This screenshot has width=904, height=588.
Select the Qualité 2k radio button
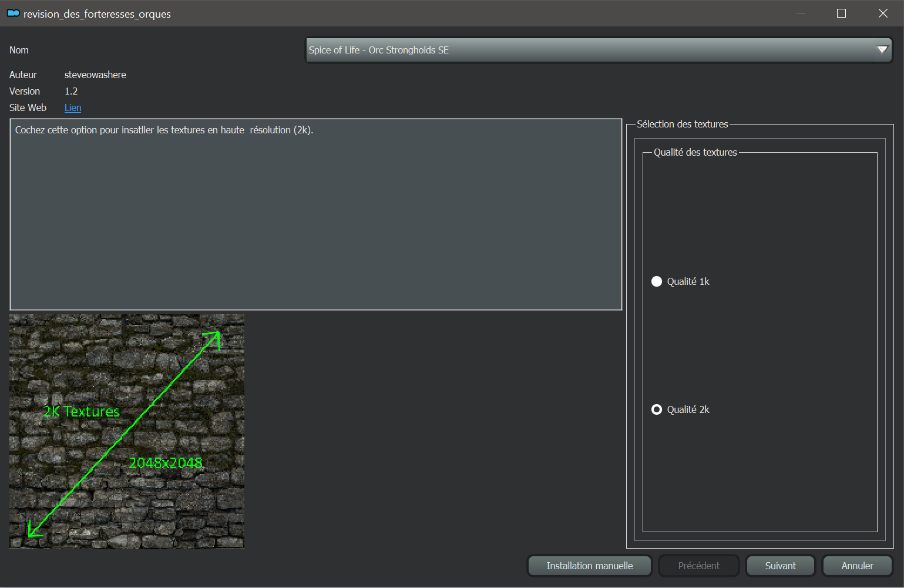[657, 409]
